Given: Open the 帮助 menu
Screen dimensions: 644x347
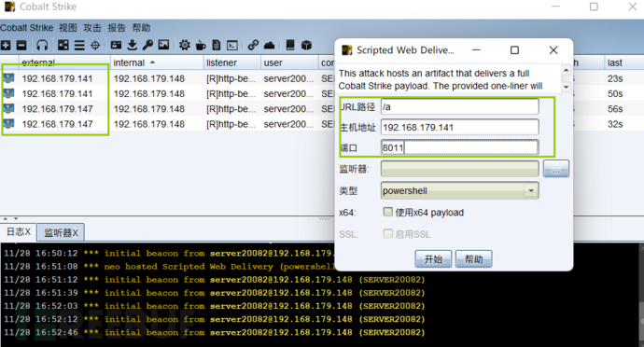Looking at the screenshot, I should tap(141, 28).
